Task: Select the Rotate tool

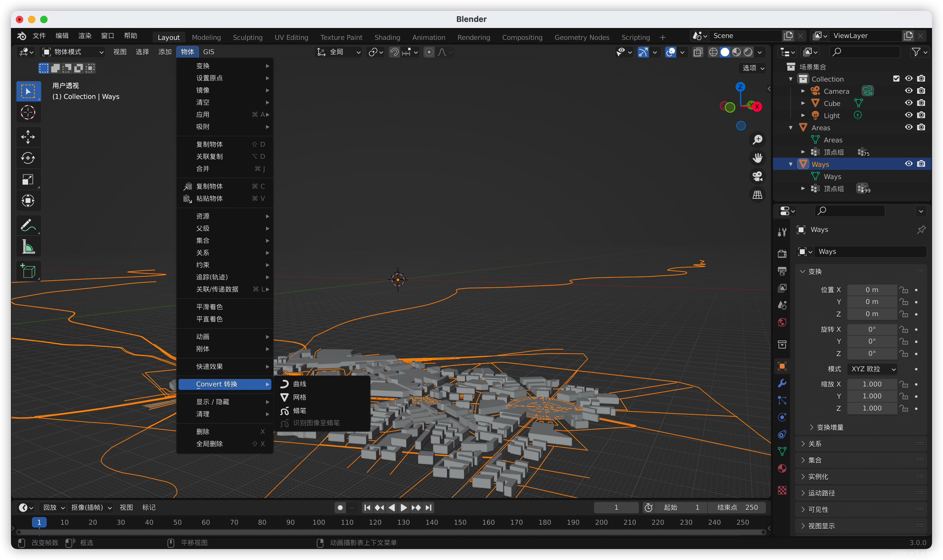Action: tap(28, 158)
